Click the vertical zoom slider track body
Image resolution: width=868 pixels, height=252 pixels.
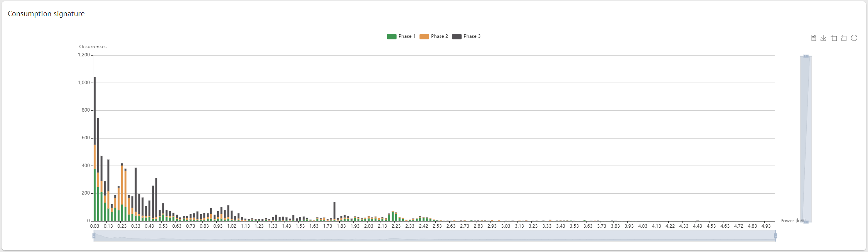click(806, 139)
